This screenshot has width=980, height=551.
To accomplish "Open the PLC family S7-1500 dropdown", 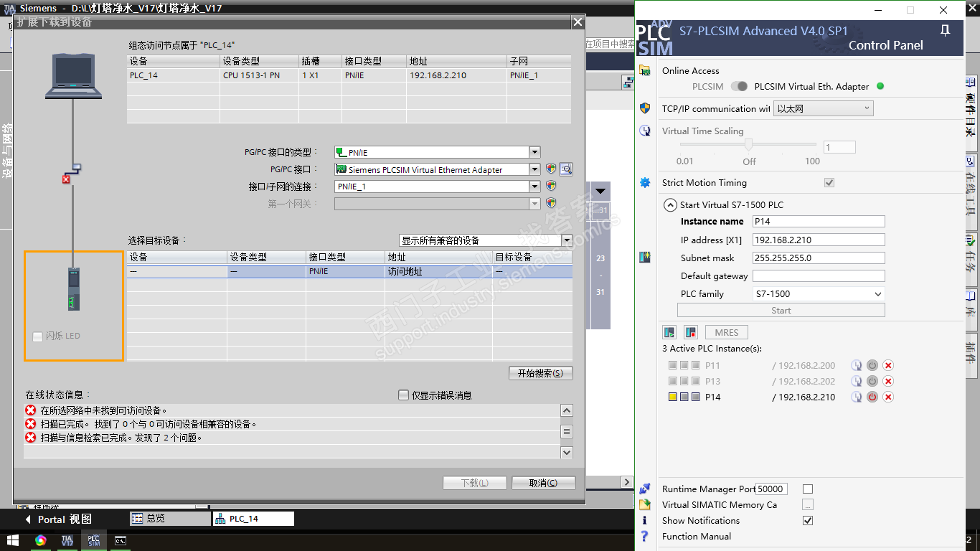I will click(x=819, y=293).
